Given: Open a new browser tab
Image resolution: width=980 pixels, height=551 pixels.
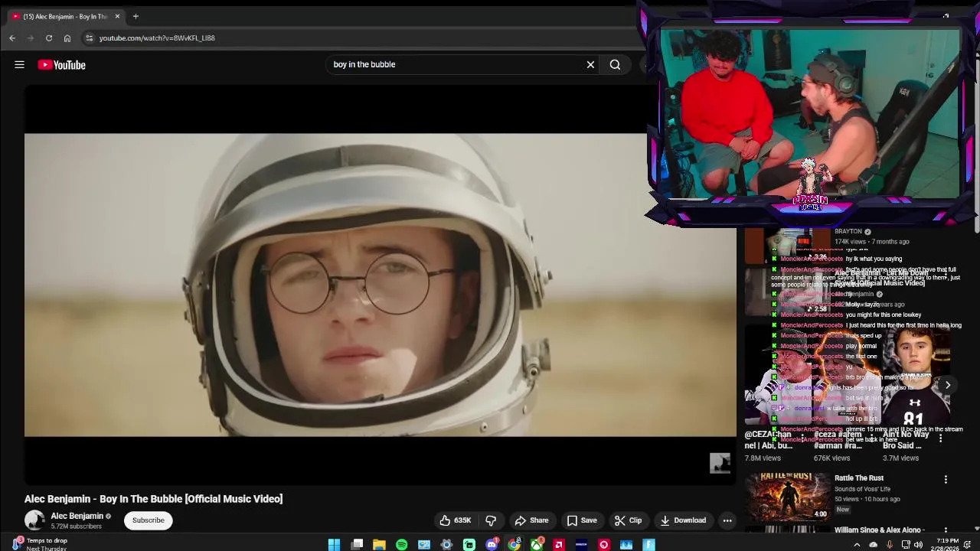Looking at the screenshot, I should pyautogui.click(x=136, y=16).
